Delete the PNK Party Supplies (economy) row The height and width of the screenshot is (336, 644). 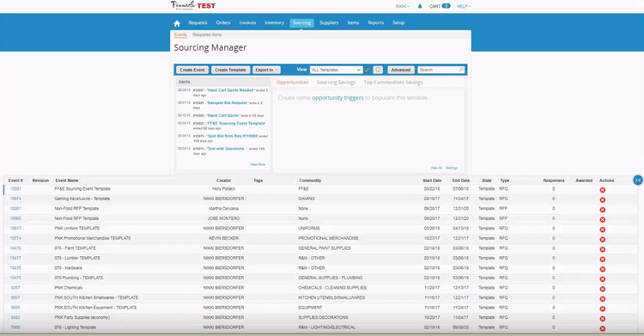603,318
